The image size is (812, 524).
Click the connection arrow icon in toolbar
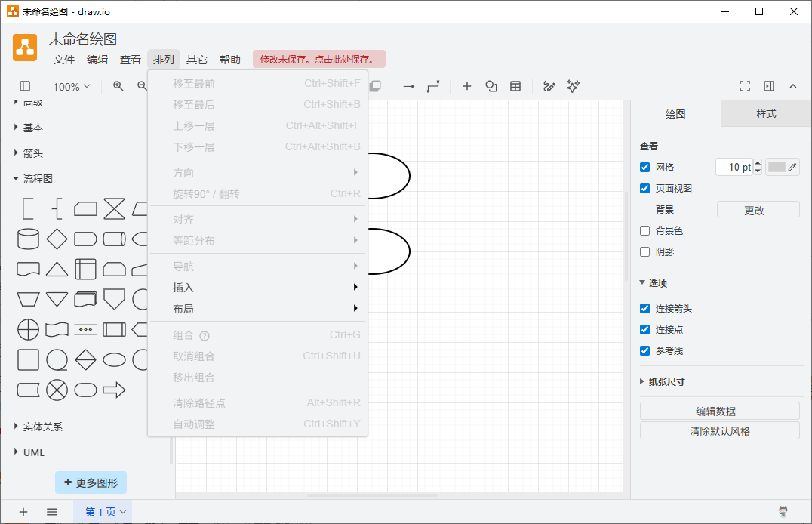(408, 86)
